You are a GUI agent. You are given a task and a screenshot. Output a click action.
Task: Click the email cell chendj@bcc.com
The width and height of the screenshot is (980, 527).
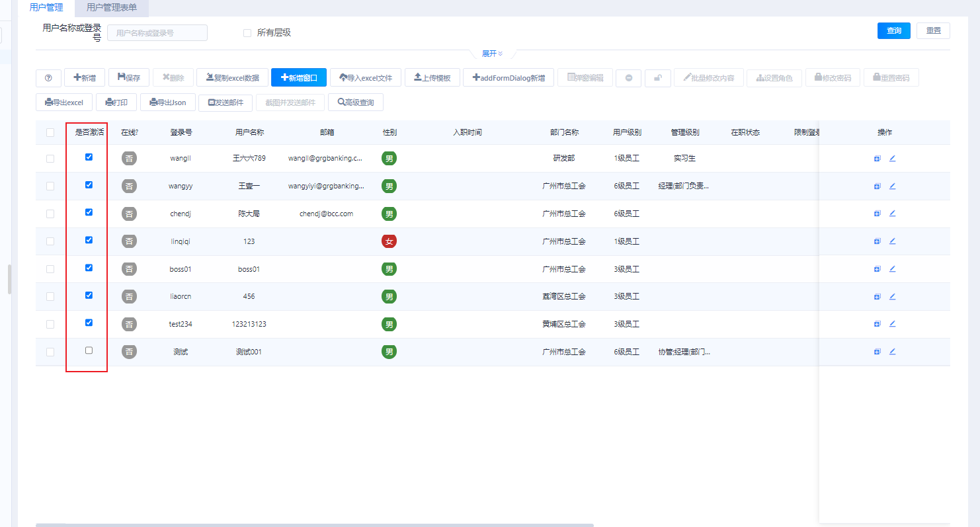(x=326, y=214)
